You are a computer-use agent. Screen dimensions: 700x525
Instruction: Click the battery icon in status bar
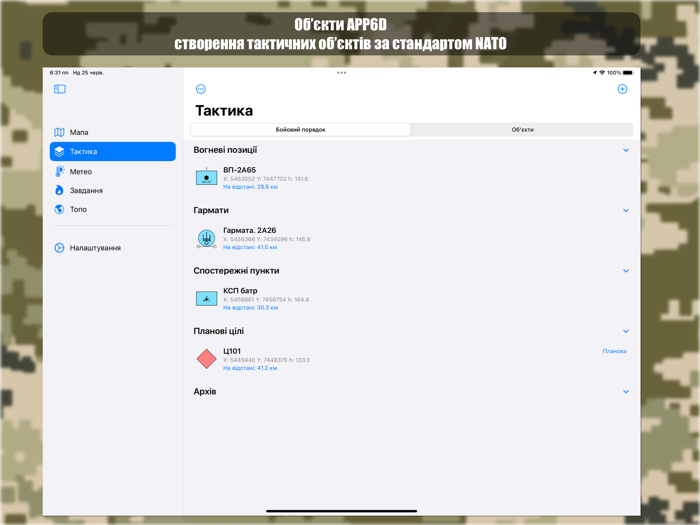(628, 73)
